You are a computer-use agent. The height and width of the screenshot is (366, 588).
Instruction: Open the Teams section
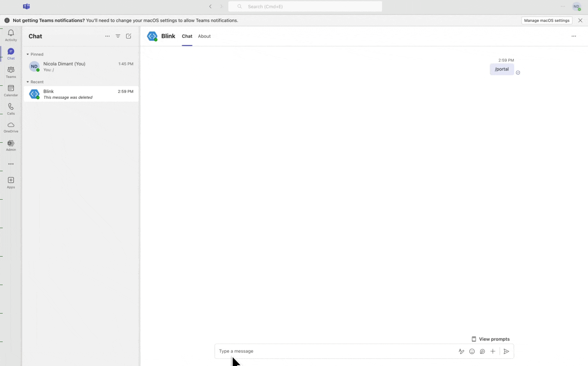point(11,72)
